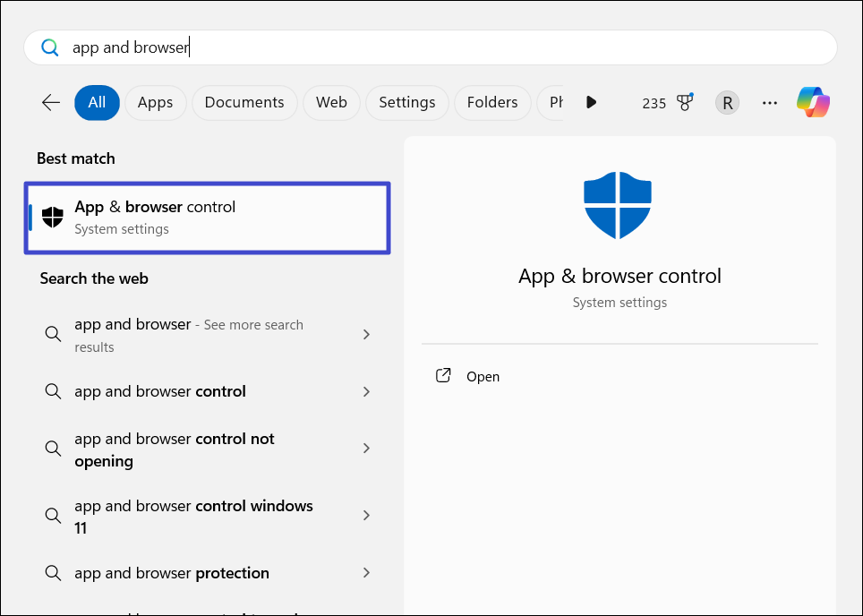Click the black shield icon in Best match
The height and width of the screenshot is (616, 863).
(53, 218)
